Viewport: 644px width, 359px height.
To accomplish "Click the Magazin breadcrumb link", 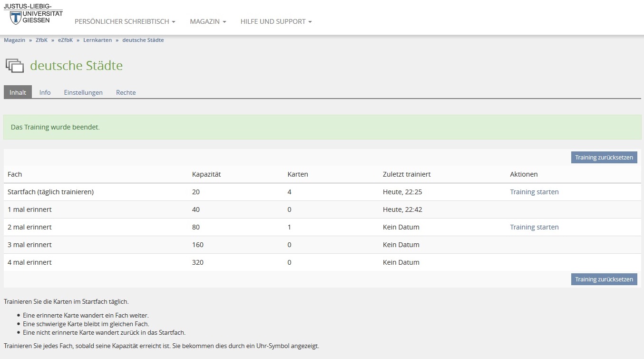I will pos(15,40).
